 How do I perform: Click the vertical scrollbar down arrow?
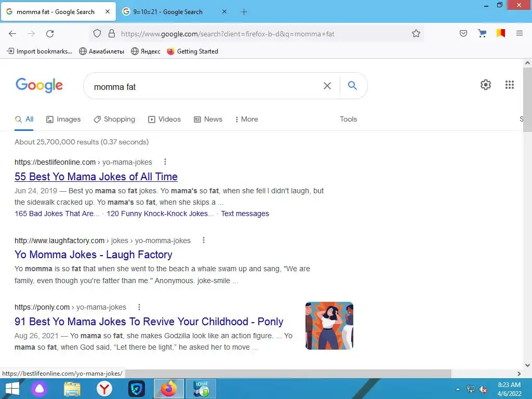coord(527,365)
